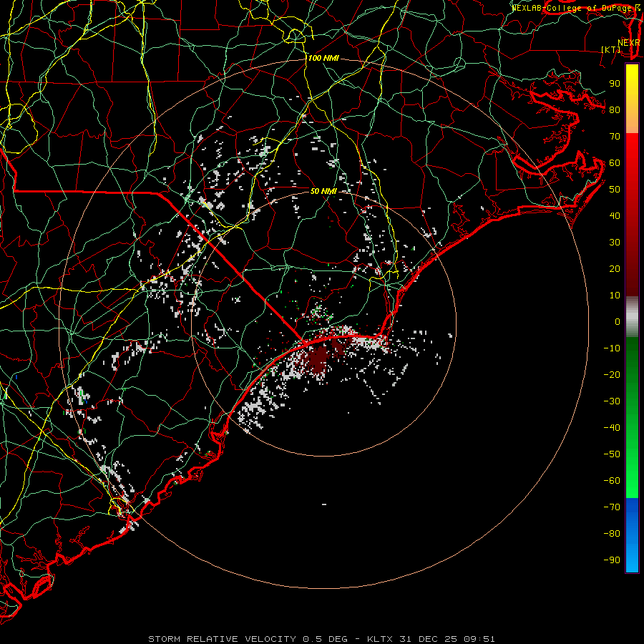Pick the gray zero-velocity segment of color bar
The width and height of the screenshot is (644, 644).
pos(632,317)
